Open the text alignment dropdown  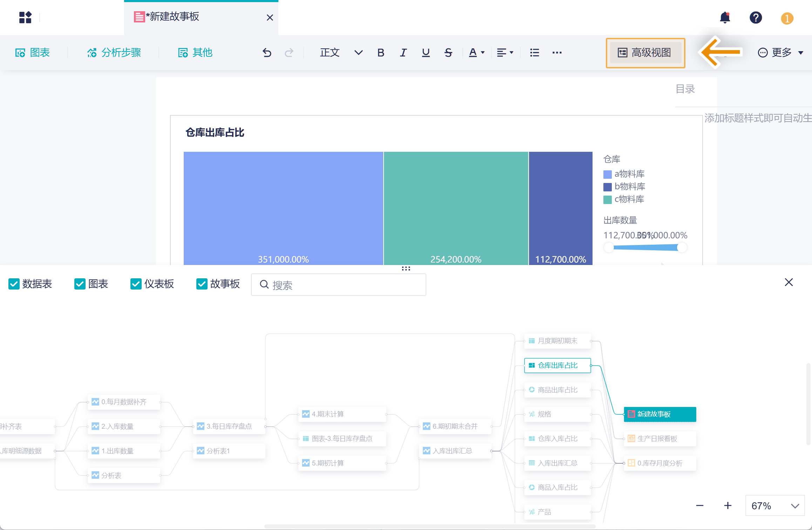tap(505, 53)
